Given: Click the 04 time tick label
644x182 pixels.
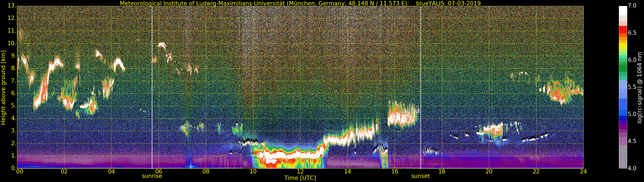Looking at the screenshot, I should tap(111, 172).
